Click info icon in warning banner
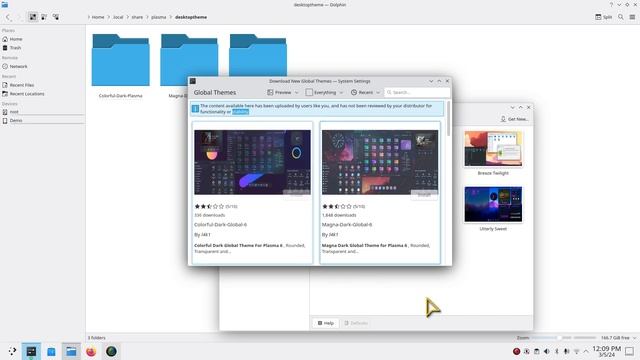The width and height of the screenshot is (640, 360). tap(195, 109)
